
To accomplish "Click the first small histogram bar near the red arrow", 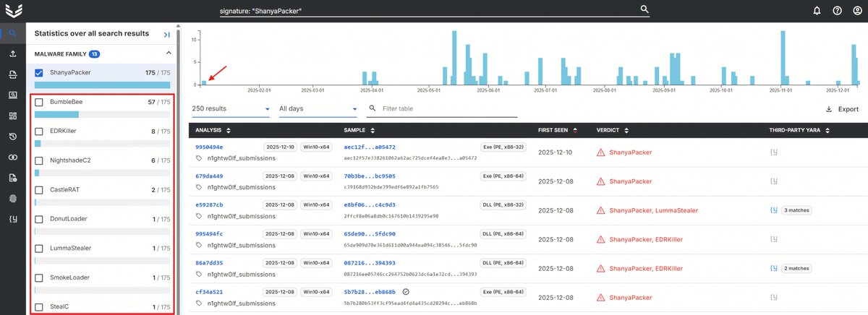I will (204, 82).
